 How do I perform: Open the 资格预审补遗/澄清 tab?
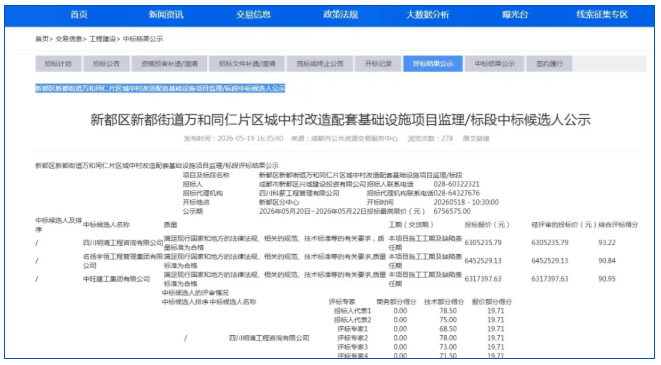(x=169, y=64)
